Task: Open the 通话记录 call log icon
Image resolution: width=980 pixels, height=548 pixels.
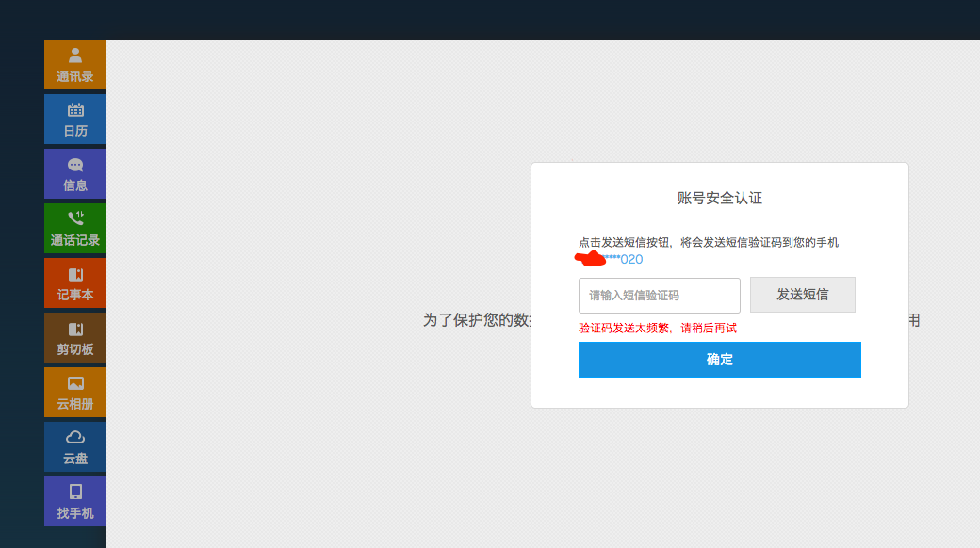Action: point(75,218)
